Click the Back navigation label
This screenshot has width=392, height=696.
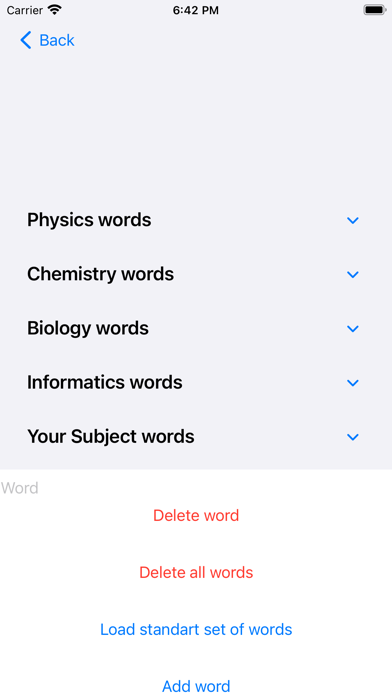57,40
